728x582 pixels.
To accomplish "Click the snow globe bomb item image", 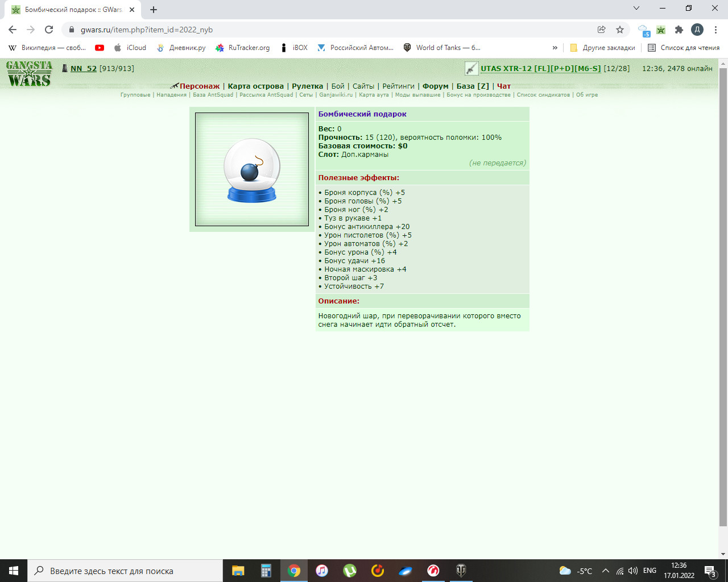I will pos(252,169).
